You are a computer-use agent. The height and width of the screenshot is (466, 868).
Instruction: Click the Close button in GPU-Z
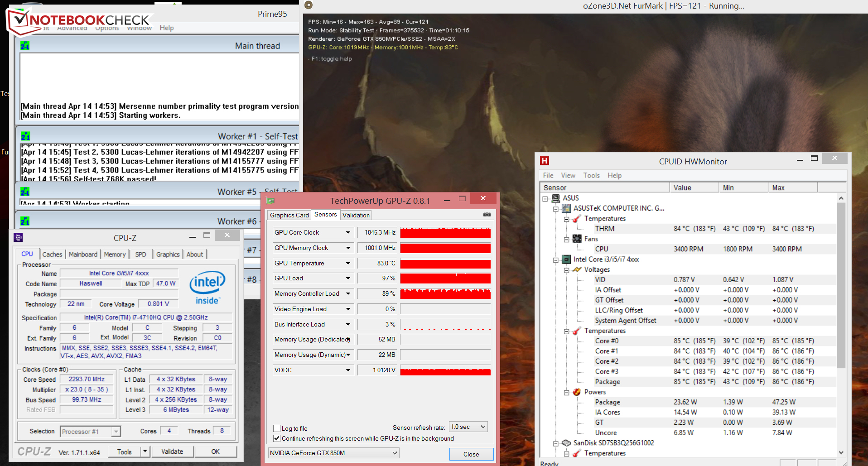471,454
